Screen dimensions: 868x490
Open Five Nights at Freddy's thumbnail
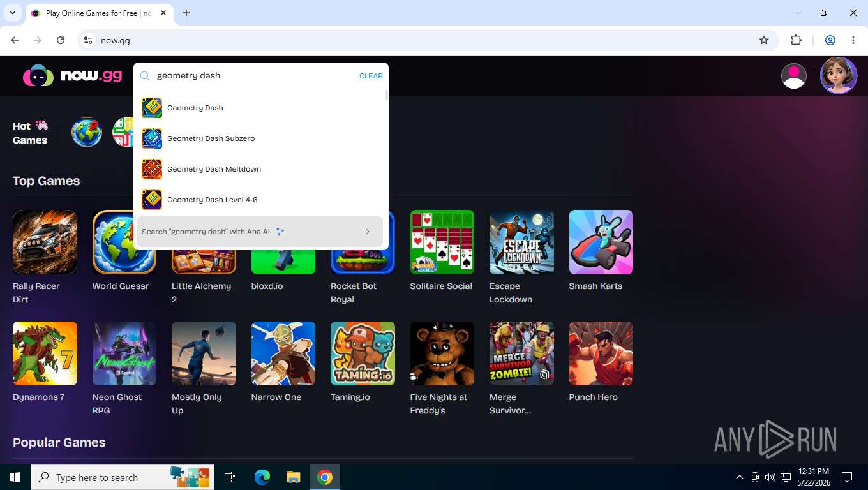pos(442,353)
